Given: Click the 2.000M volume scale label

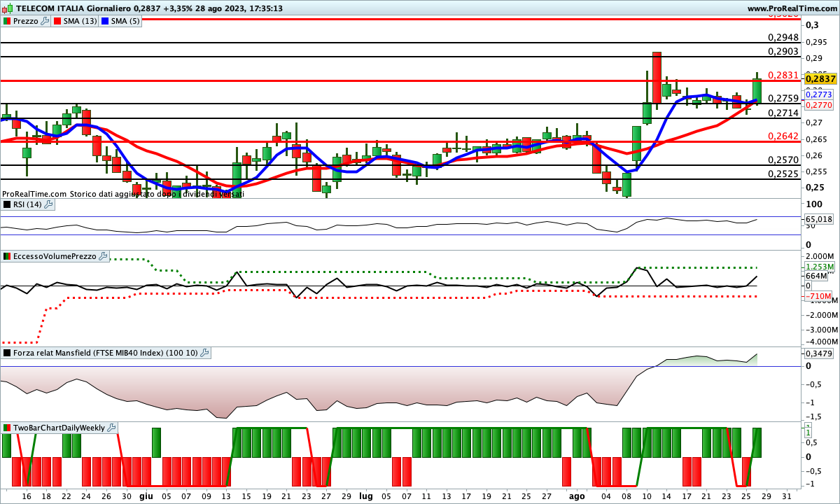Looking at the screenshot, I should (820, 257).
